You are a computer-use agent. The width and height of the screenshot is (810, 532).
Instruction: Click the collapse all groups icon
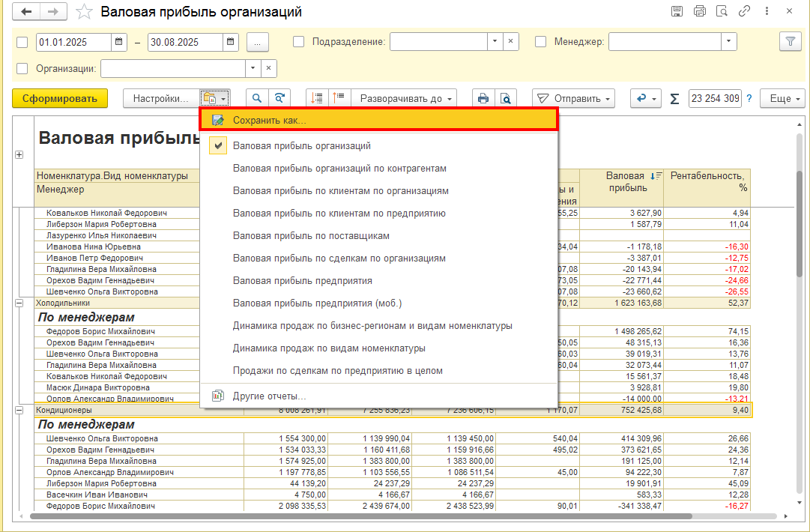[339, 98]
